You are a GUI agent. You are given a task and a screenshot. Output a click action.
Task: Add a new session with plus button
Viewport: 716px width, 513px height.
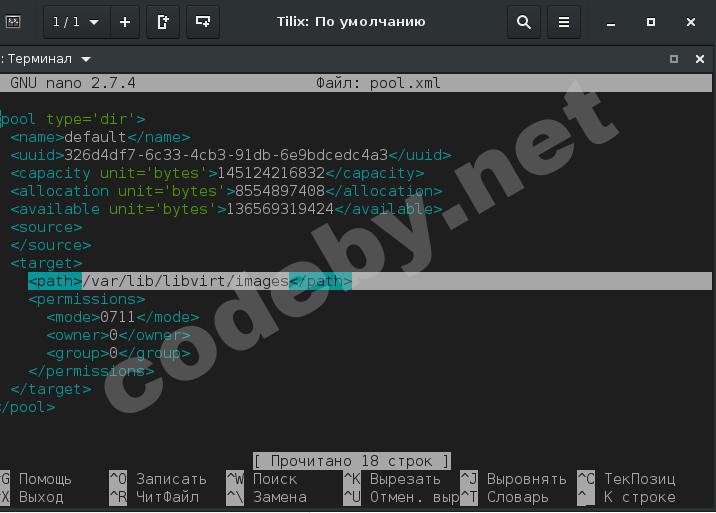click(124, 21)
